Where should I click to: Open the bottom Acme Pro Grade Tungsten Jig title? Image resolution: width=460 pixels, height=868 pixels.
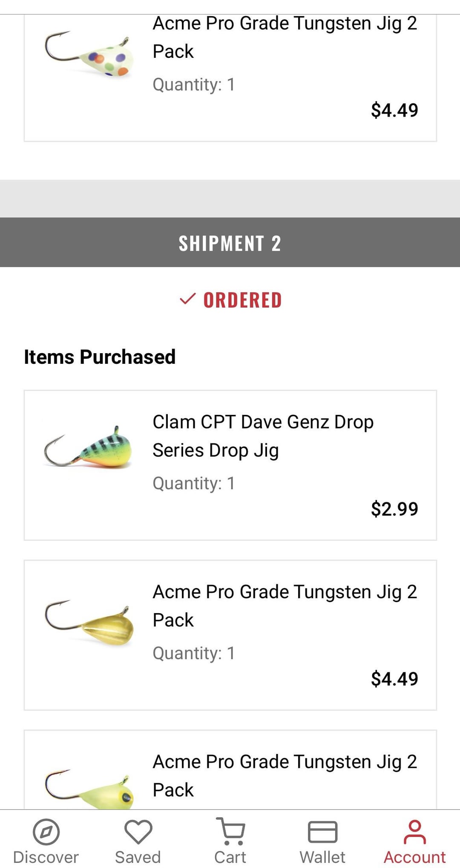point(285,775)
